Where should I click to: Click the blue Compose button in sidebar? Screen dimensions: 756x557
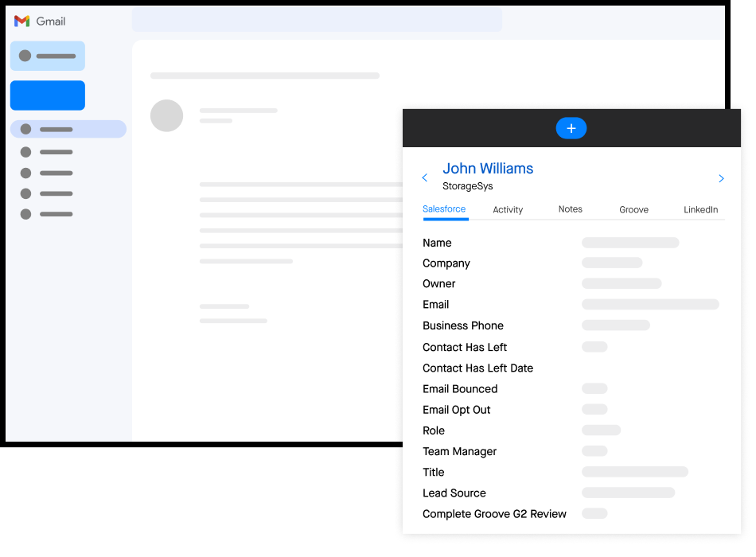pos(47,95)
